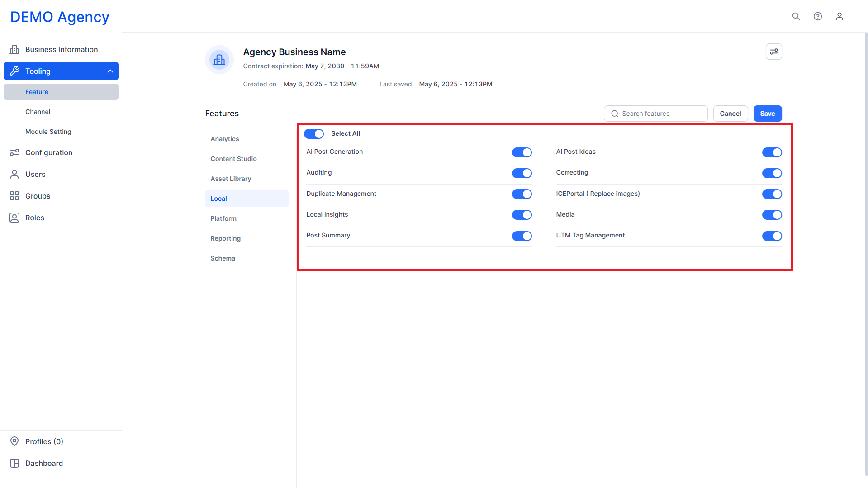Click the Agency Business Name heading
The width and height of the screenshot is (868, 488).
[294, 52]
